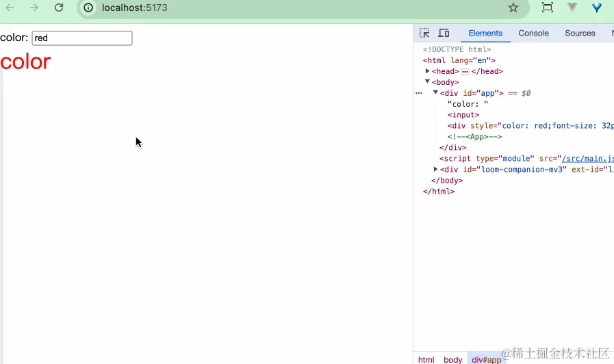Open actions menu dots beside div#app
This screenshot has height=364, width=614.
pyautogui.click(x=419, y=93)
